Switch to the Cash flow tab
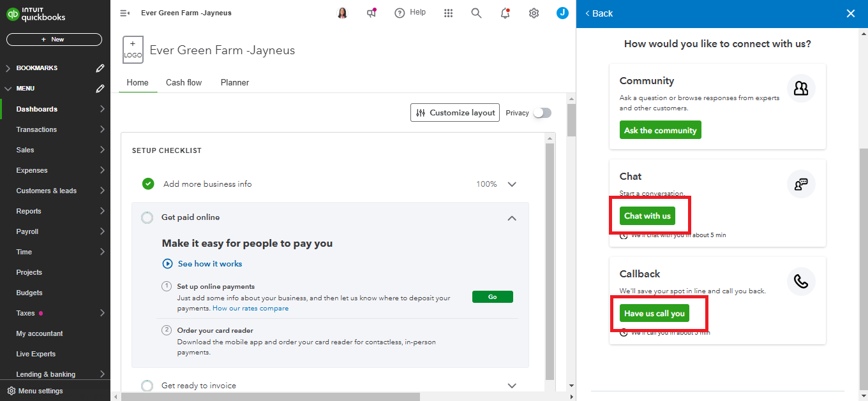The width and height of the screenshot is (868, 401). coord(184,82)
